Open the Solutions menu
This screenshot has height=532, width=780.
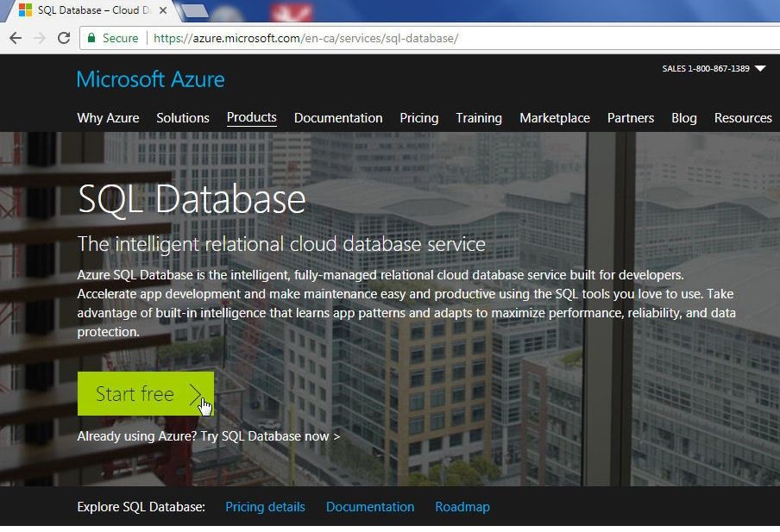(x=182, y=117)
